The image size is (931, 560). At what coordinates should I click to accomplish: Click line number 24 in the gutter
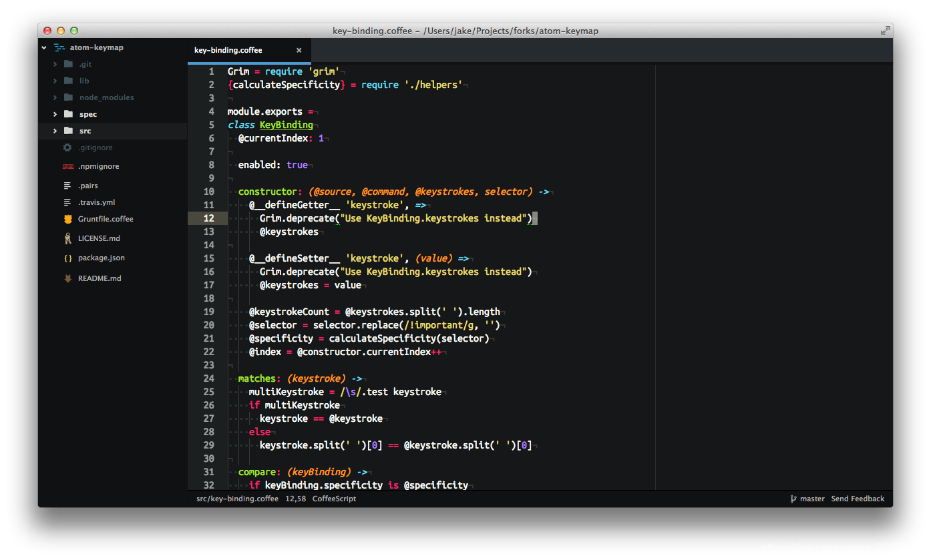[x=209, y=378]
